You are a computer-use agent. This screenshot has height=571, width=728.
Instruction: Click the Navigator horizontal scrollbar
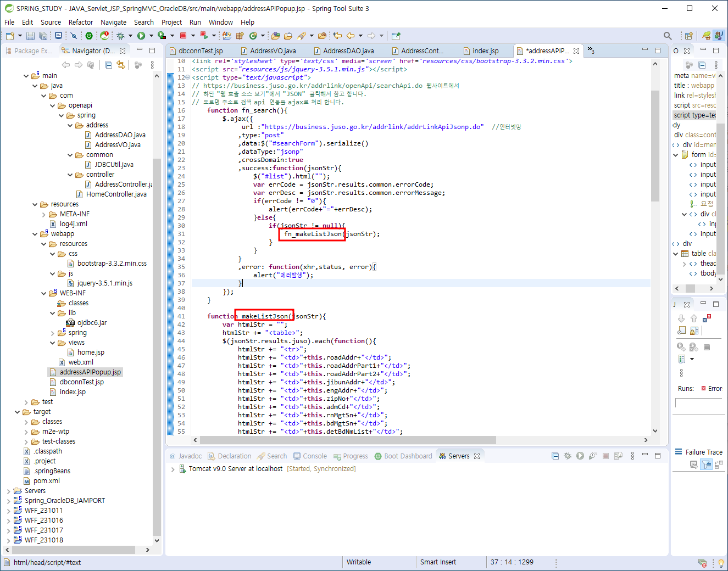tap(74, 550)
